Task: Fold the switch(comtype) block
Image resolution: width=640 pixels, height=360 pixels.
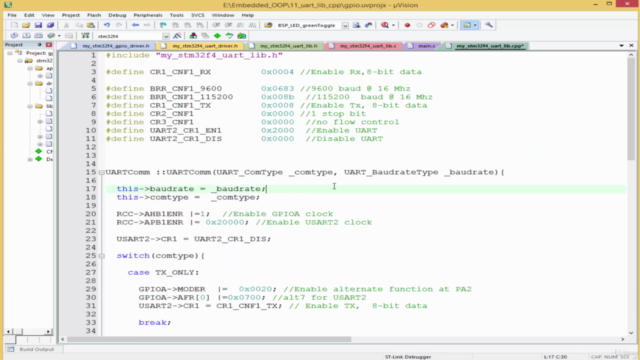Action: (x=102, y=256)
